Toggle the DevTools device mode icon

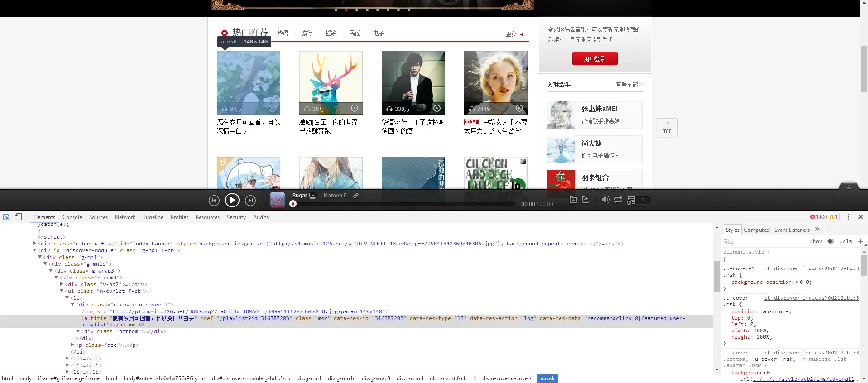click(18, 217)
